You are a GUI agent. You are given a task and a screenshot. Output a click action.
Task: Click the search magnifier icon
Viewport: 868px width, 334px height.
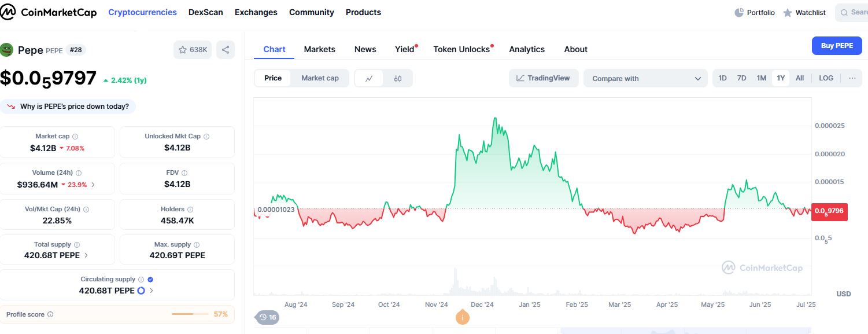click(845, 12)
